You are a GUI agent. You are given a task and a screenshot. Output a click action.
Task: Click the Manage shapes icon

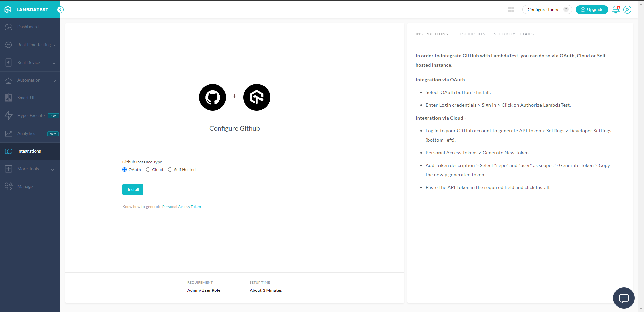(9, 187)
